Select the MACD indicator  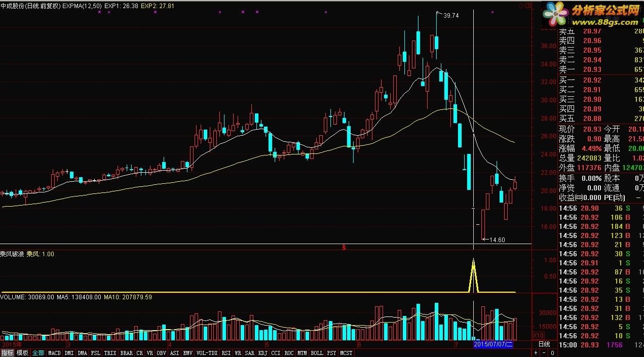click(x=54, y=353)
